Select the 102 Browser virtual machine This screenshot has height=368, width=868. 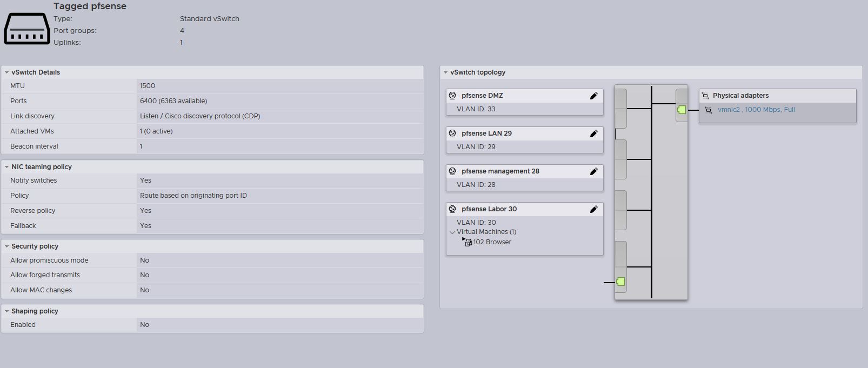pyautogui.click(x=492, y=242)
